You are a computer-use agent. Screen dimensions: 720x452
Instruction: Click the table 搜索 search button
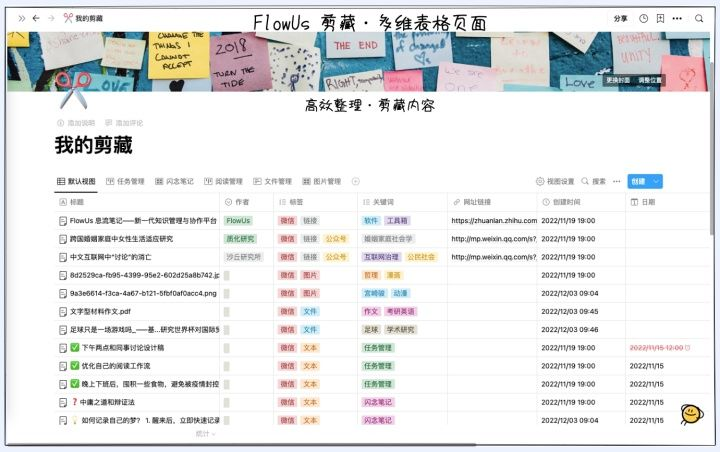pos(593,181)
